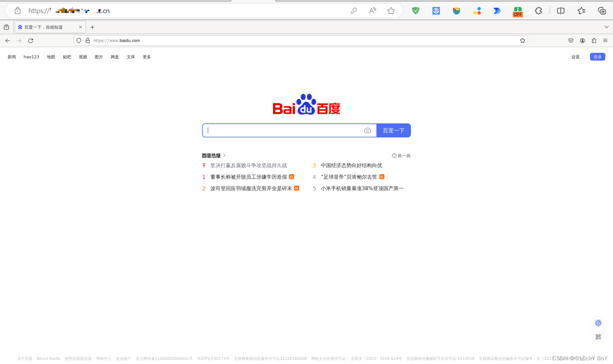This screenshot has width=613, height=364.
Task: Open the 图片 link
Action: [x=99, y=57]
